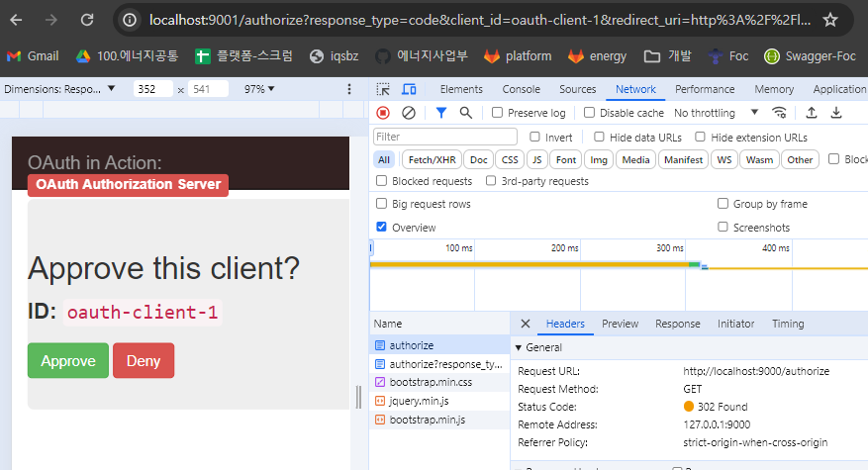868x470 pixels.
Task: Click the red Deny button
Action: (144, 361)
